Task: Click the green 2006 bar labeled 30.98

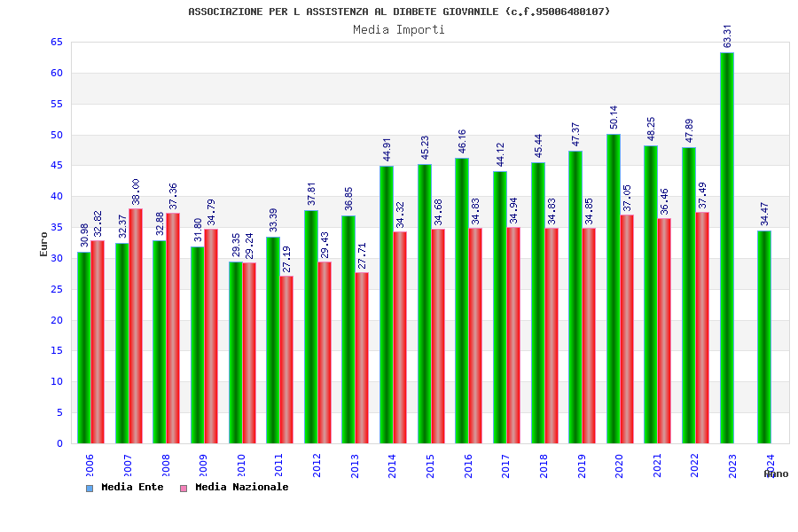Action: pos(84,348)
